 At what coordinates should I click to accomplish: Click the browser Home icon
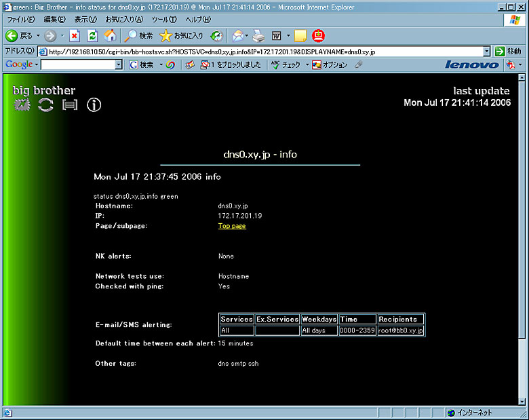[x=110, y=35]
